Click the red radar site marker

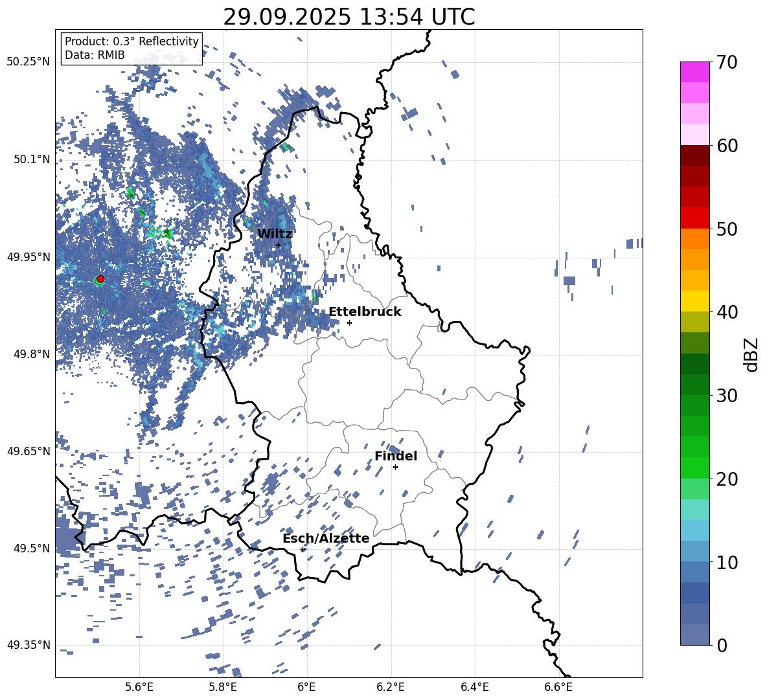(100, 278)
